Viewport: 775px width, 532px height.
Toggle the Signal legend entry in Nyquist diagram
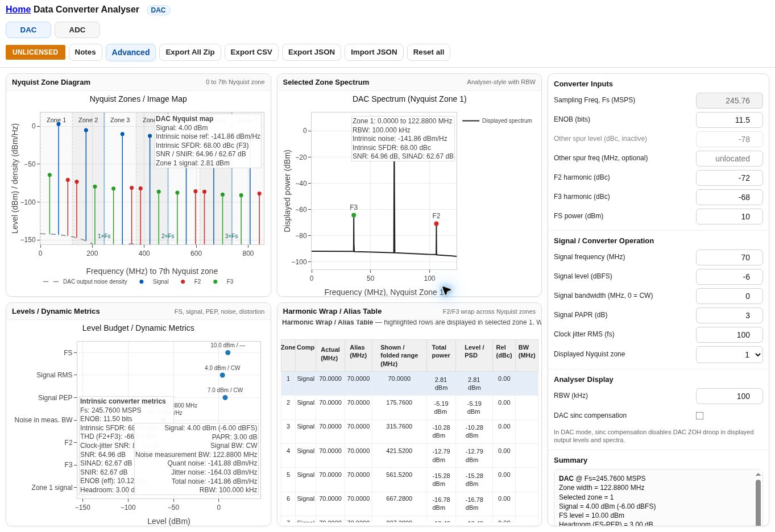(154, 282)
